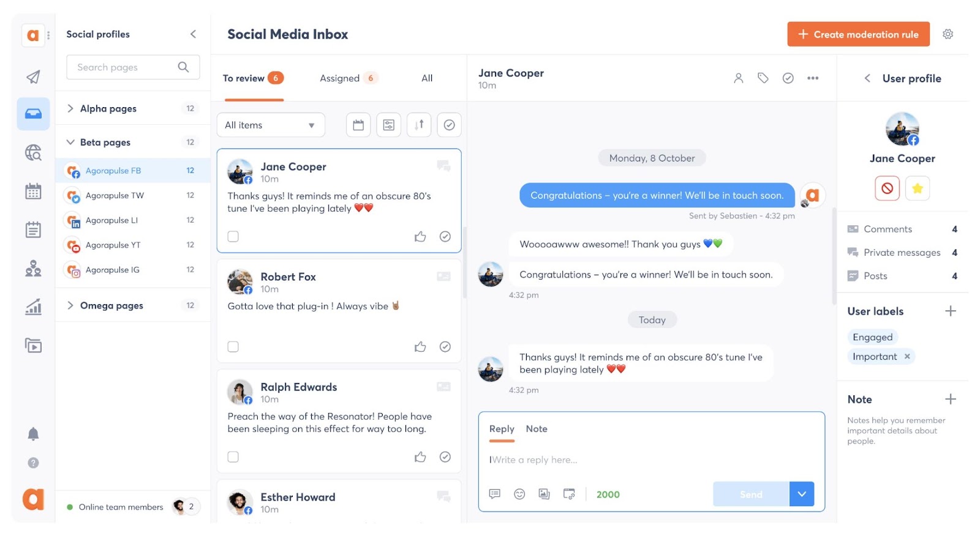Like Robert Fox's comment with thumbs up

click(420, 347)
